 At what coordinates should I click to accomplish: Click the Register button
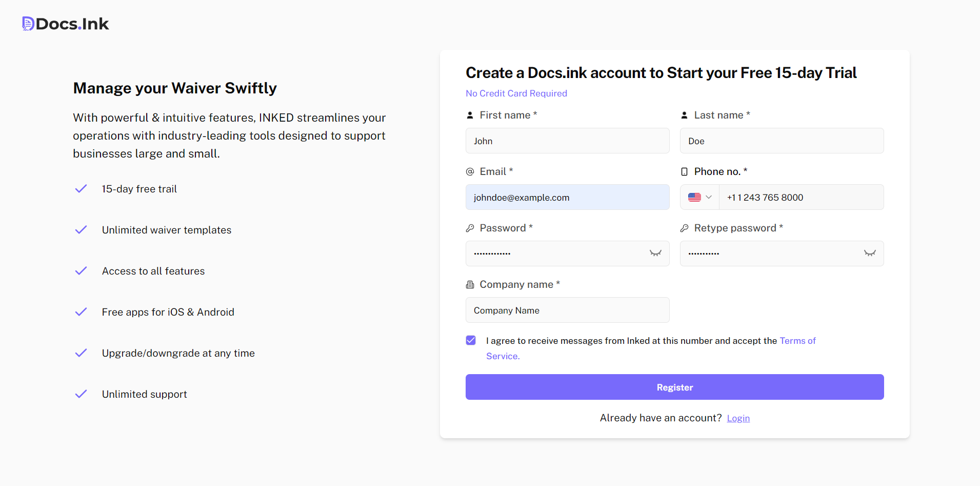[674, 387]
